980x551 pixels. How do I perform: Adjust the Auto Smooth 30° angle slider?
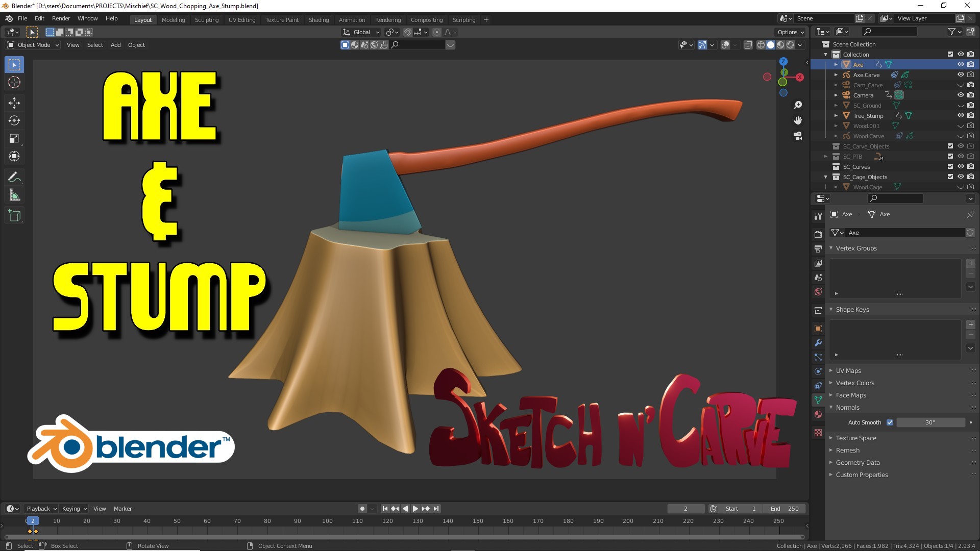(x=930, y=422)
